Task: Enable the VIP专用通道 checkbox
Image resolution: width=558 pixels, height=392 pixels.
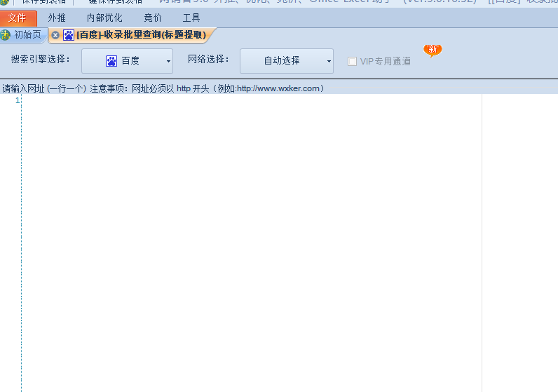Action: (x=353, y=61)
